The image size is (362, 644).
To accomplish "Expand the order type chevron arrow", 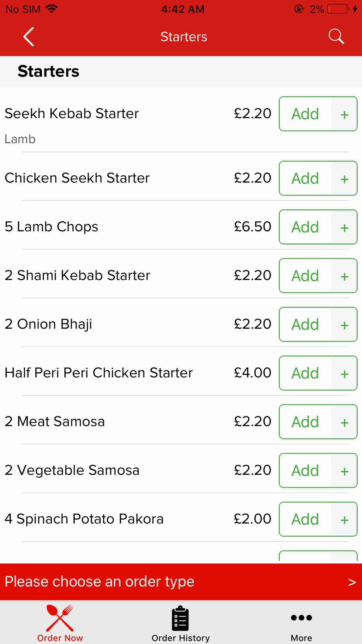I will (352, 582).
